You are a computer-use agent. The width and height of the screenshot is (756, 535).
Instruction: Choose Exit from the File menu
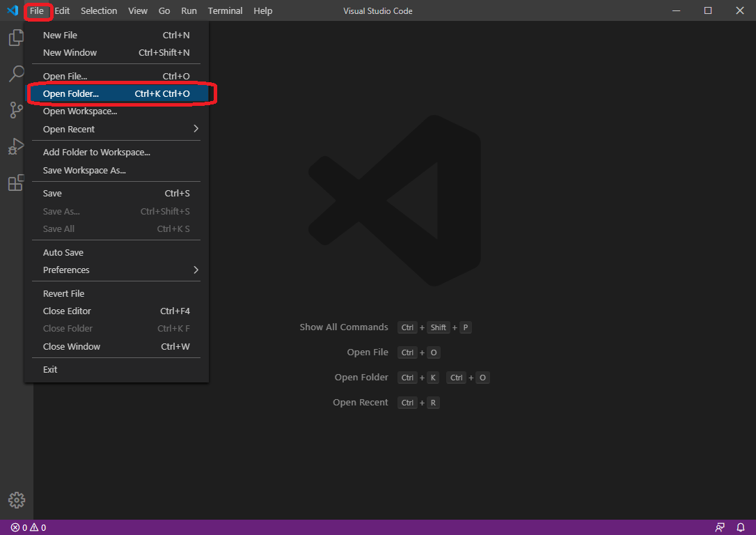(x=116, y=369)
